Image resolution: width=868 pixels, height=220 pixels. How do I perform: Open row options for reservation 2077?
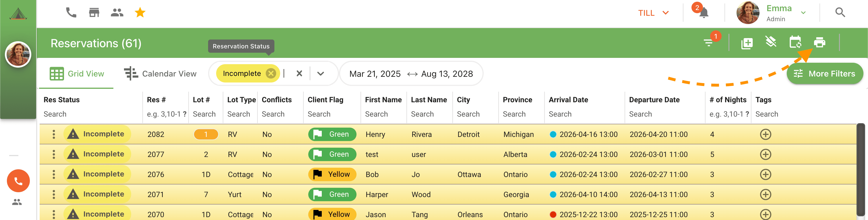point(54,154)
